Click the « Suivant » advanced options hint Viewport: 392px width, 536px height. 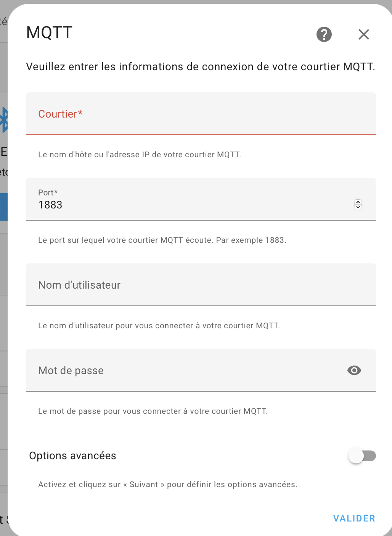point(167,484)
